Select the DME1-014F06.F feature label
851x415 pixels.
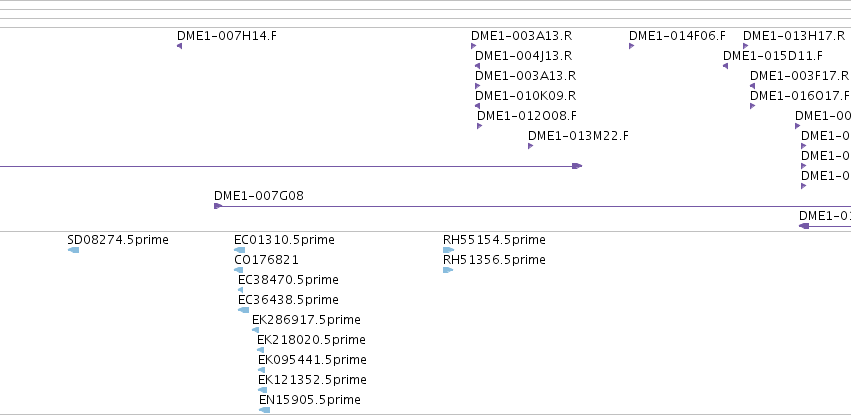(677, 36)
